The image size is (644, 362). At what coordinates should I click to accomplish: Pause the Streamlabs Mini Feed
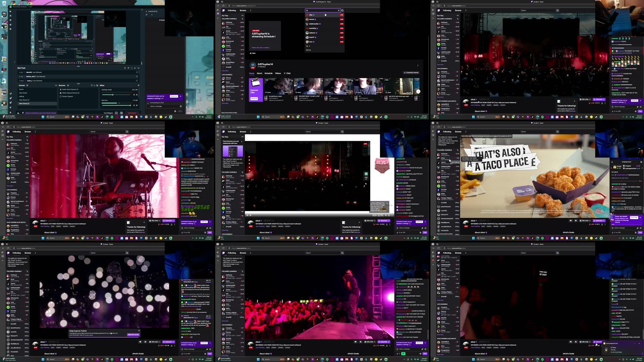(131, 68)
